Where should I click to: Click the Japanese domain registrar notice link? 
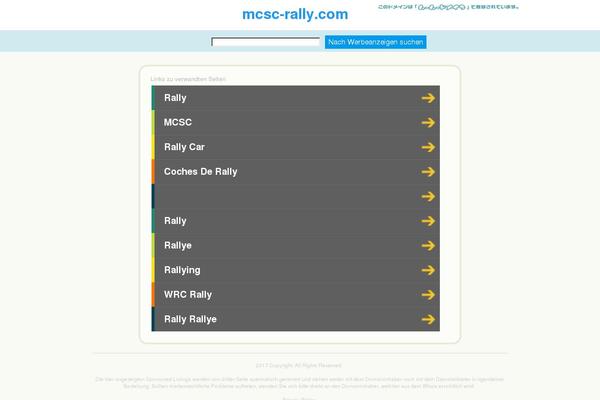[x=448, y=7]
